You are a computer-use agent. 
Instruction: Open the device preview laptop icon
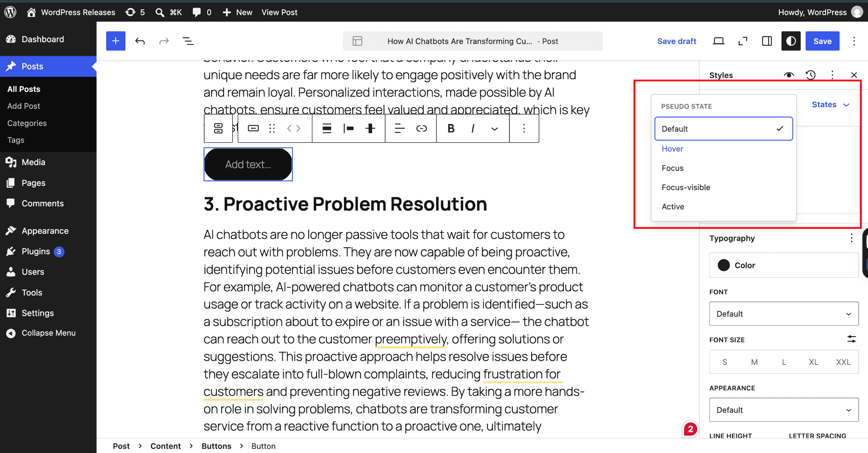click(719, 41)
